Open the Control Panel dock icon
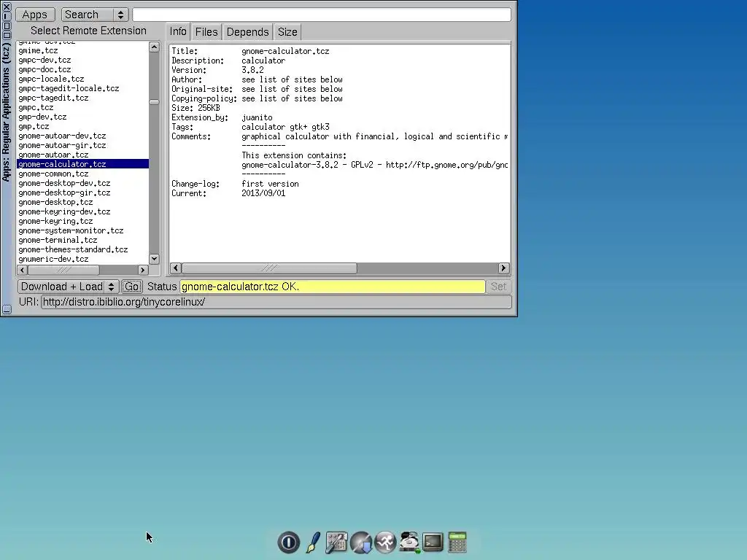Viewport: 747px width, 560px height. point(336,542)
